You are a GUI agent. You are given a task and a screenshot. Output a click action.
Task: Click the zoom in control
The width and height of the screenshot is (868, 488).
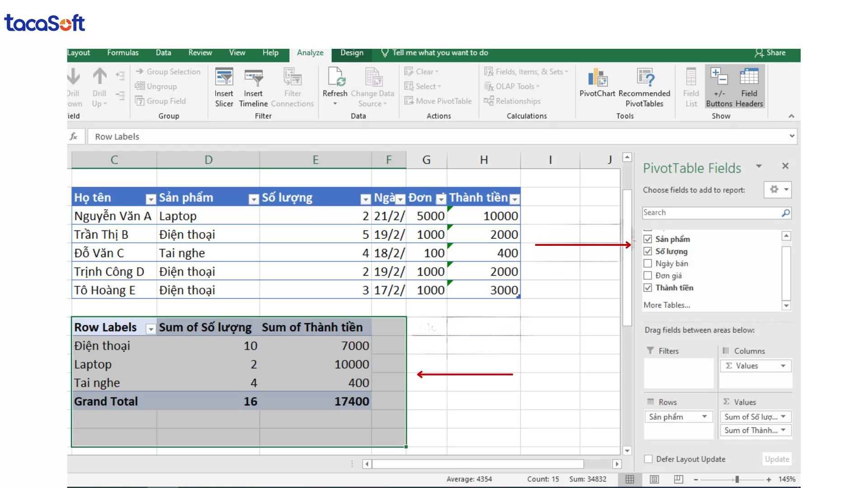tap(769, 479)
